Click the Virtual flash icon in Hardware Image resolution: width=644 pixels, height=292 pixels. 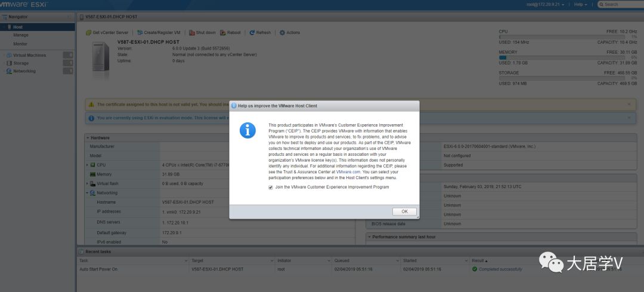[93, 184]
